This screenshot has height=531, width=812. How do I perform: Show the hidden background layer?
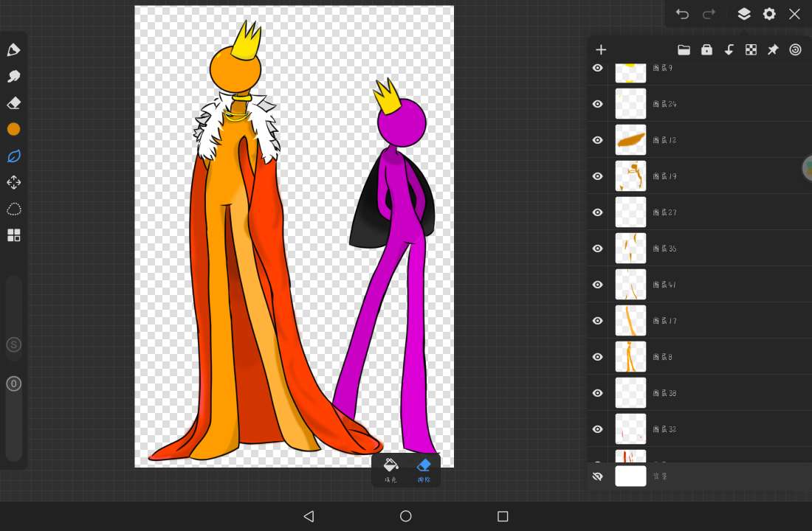(x=598, y=476)
